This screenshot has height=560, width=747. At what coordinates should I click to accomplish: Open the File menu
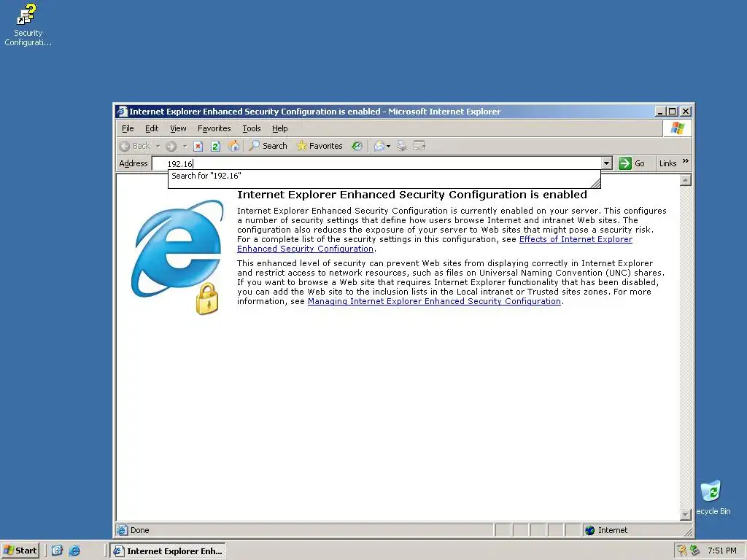[x=128, y=128]
